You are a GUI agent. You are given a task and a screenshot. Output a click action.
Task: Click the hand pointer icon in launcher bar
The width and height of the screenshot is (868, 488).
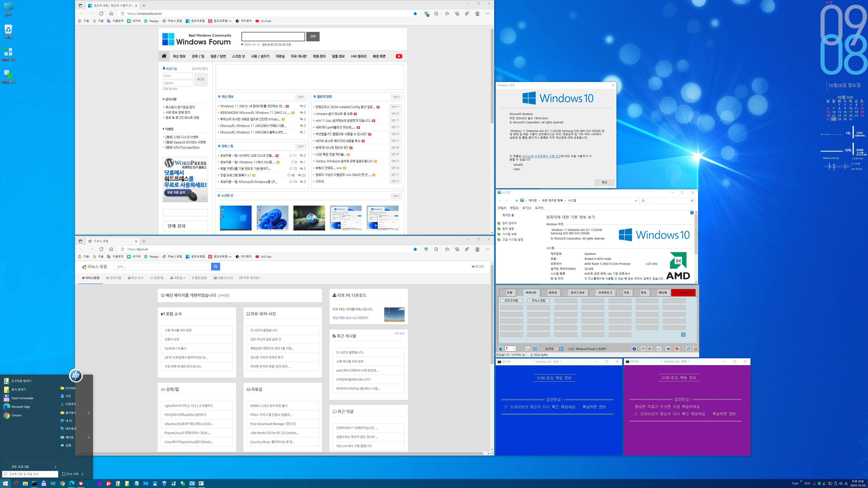point(528,349)
